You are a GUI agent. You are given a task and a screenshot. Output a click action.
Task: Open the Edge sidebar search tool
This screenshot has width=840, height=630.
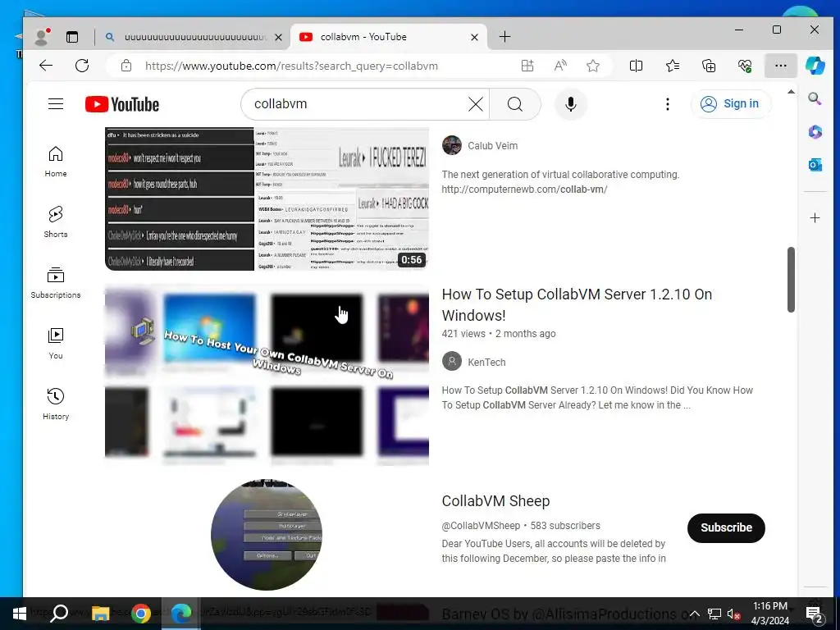[815, 98]
